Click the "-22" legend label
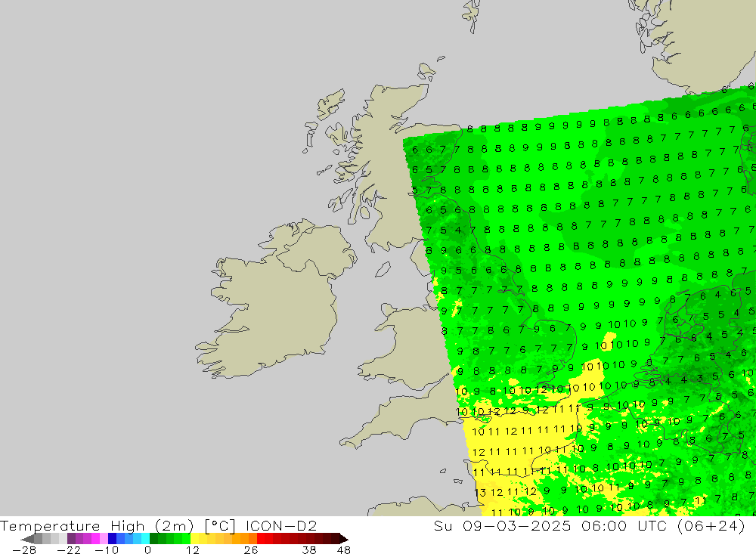This screenshot has width=756, height=554. [x=69, y=549]
